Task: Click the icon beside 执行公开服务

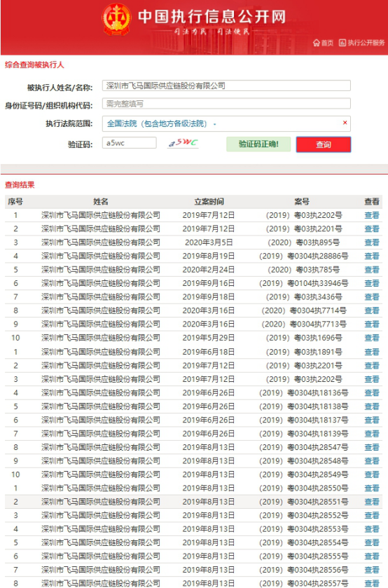Action: click(x=342, y=43)
